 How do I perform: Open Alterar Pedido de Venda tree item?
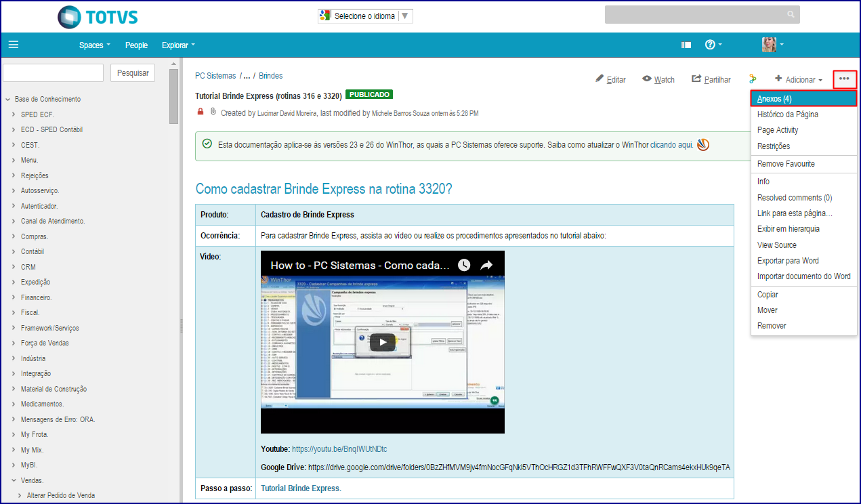tap(61, 495)
